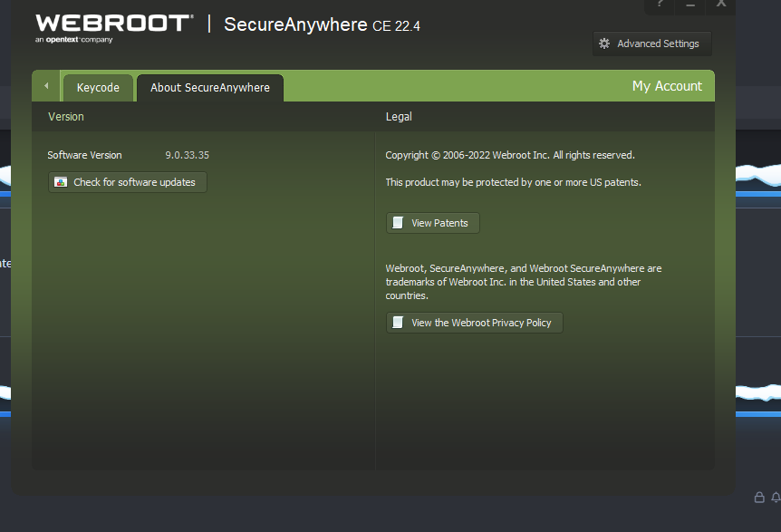This screenshot has width=781, height=532.
Task: Open help via the question mark icon
Action: click(660, 5)
